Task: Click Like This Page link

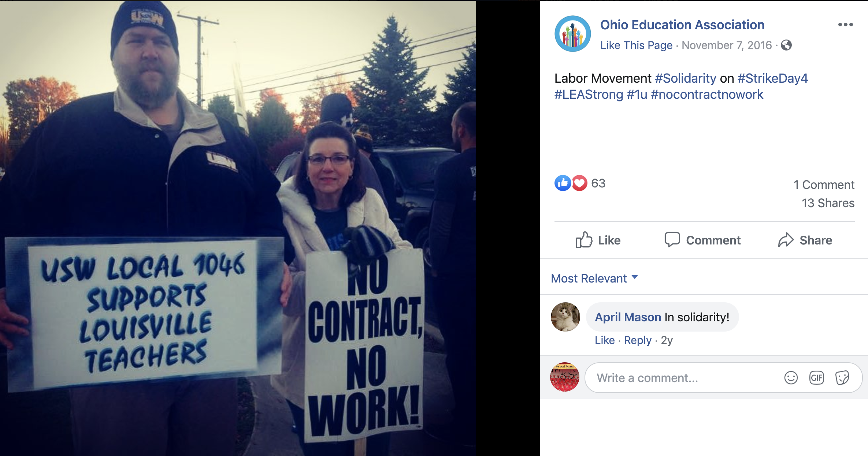Action: pyautogui.click(x=636, y=45)
